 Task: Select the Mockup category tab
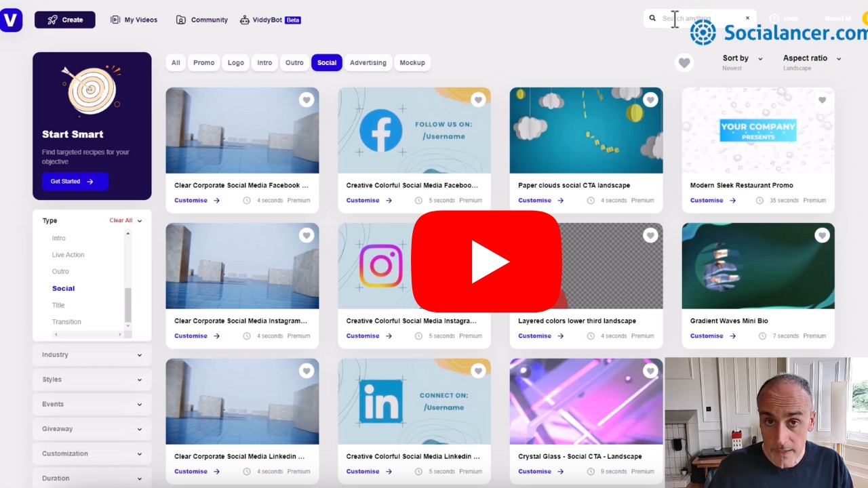[412, 62]
